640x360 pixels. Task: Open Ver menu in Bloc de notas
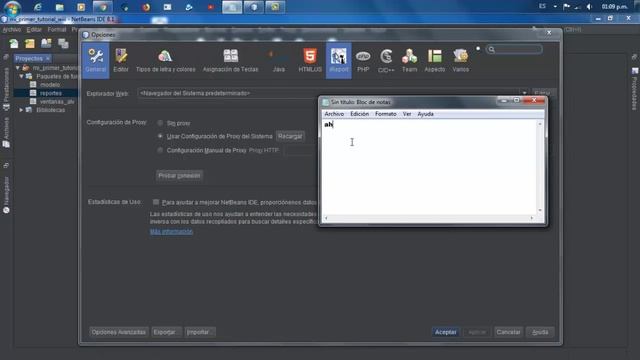407,114
